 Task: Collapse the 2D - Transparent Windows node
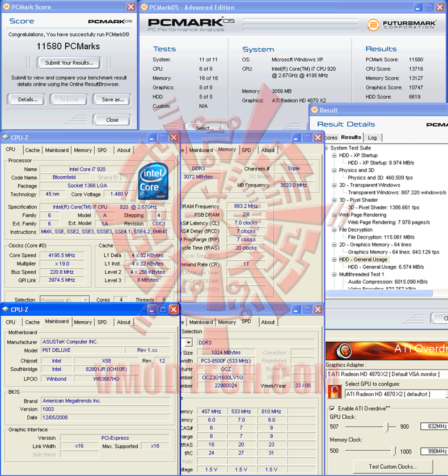[334, 185]
